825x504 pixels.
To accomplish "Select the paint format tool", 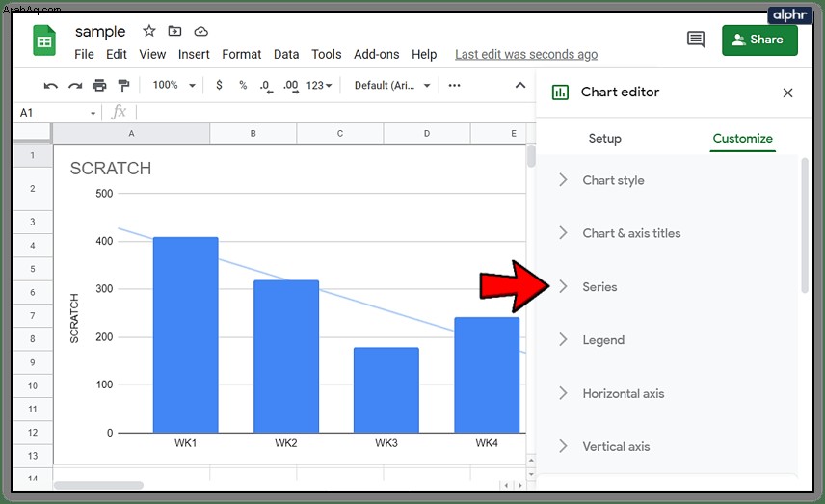I will pos(123,85).
